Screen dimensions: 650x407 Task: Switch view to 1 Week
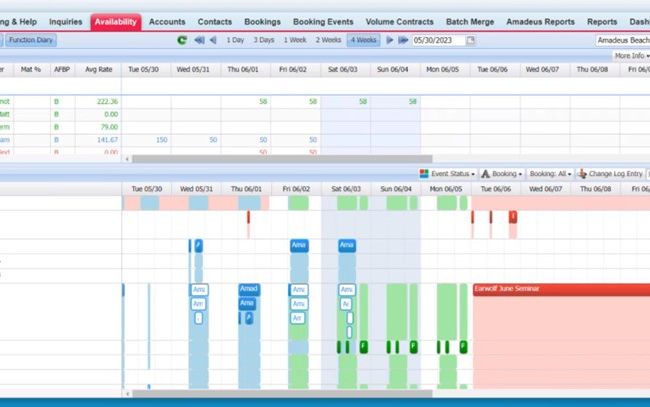pyautogui.click(x=295, y=40)
